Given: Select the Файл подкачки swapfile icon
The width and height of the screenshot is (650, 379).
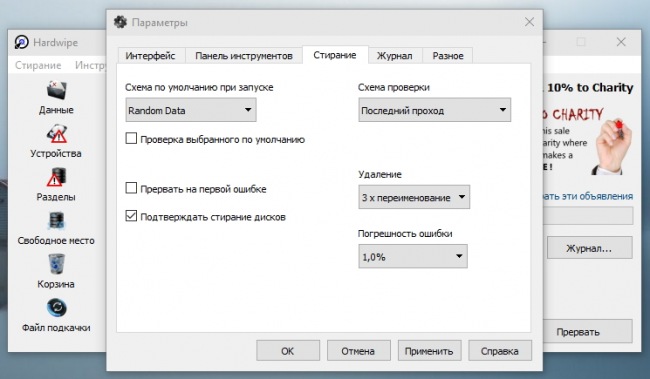Looking at the screenshot, I should pos(56,308).
